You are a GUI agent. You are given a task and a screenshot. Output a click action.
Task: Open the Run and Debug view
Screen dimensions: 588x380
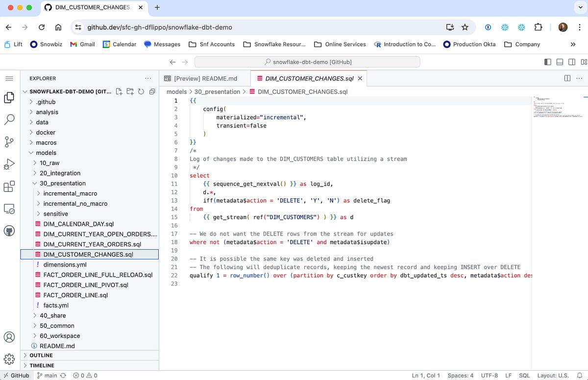pos(9,165)
